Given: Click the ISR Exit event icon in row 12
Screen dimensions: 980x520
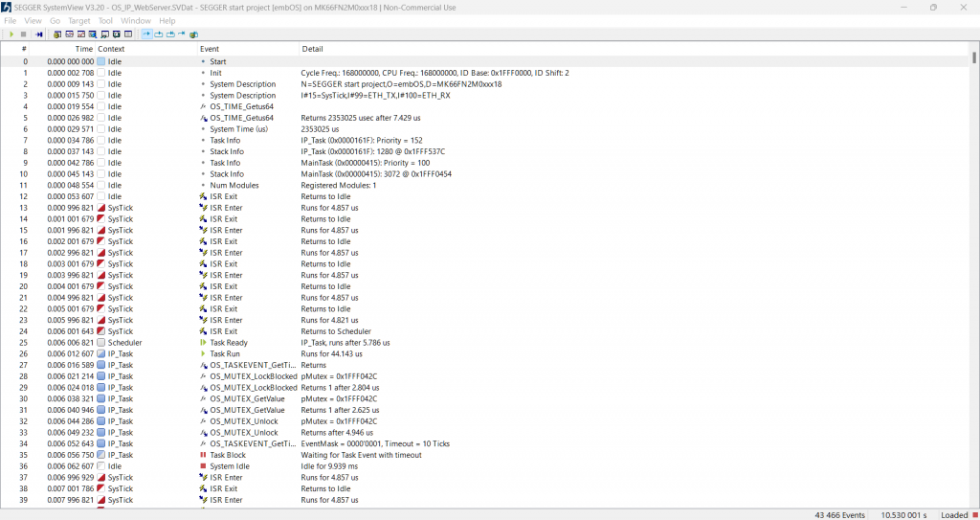Looking at the screenshot, I should pos(203,196).
